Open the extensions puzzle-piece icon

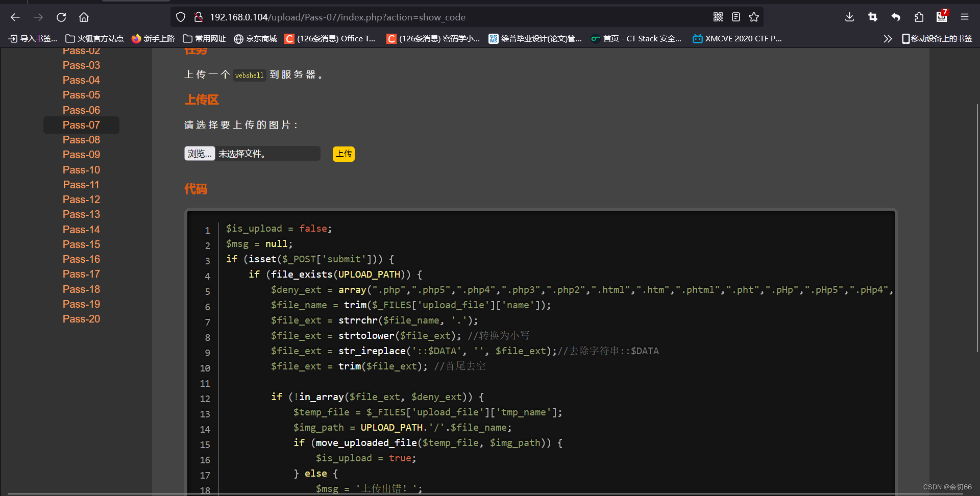tap(919, 17)
